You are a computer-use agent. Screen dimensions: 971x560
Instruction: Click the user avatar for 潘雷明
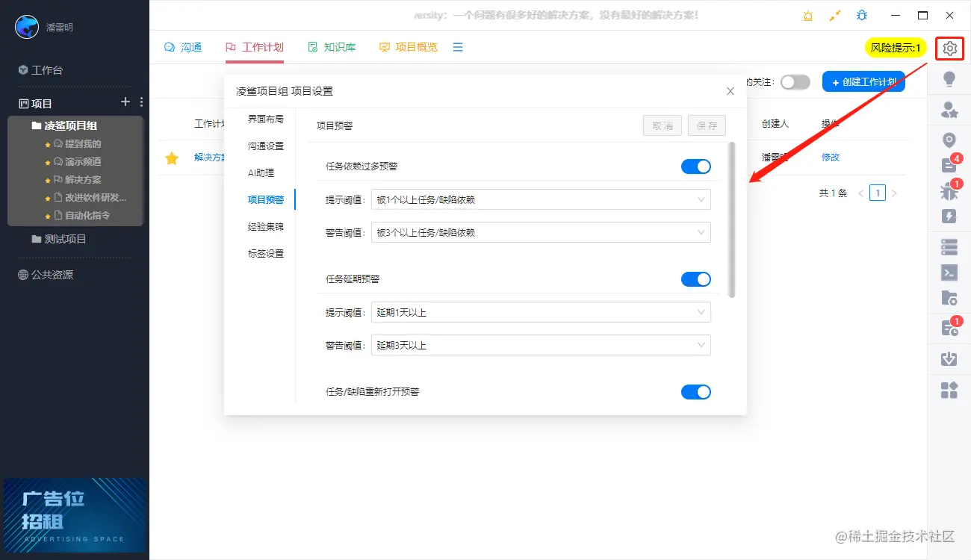pyautogui.click(x=27, y=27)
